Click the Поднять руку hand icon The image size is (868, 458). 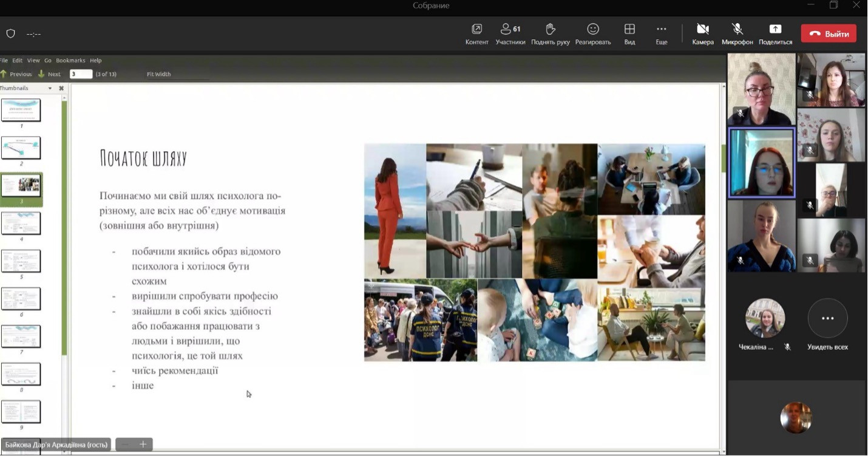click(550, 30)
